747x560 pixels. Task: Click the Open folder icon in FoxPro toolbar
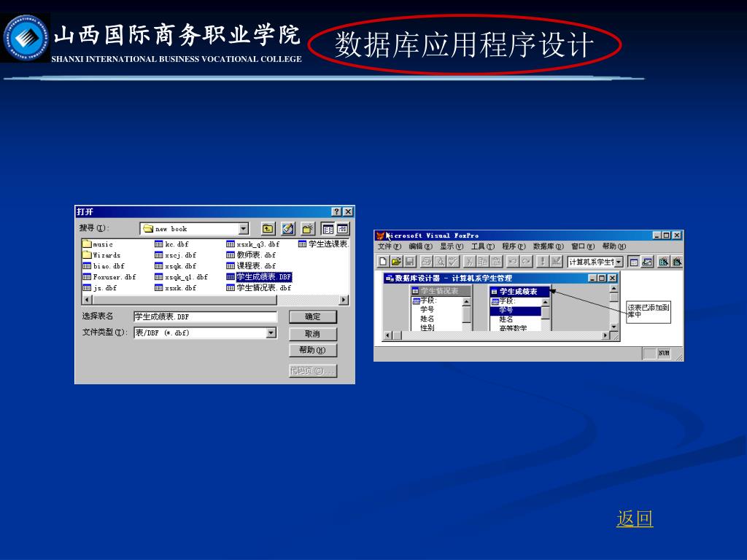tap(396, 262)
